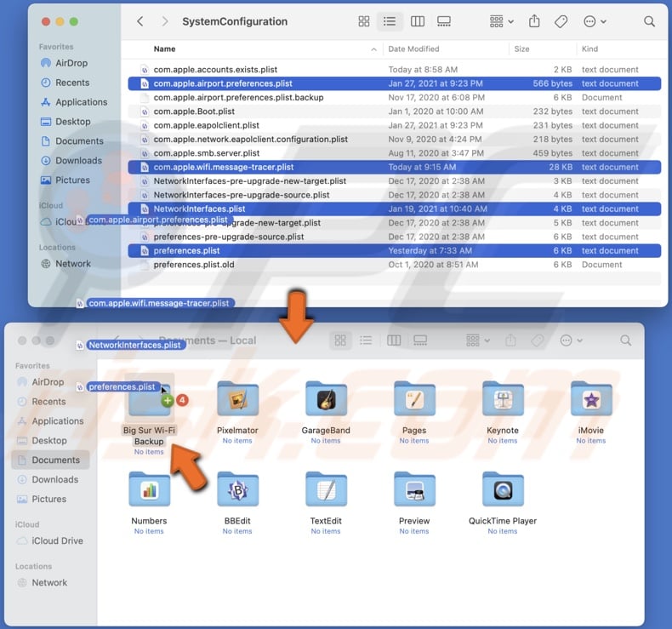Open the TextEdit folder in Documents
Image resolution: width=672 pixels, height=629 pixels.
(326, 489)
